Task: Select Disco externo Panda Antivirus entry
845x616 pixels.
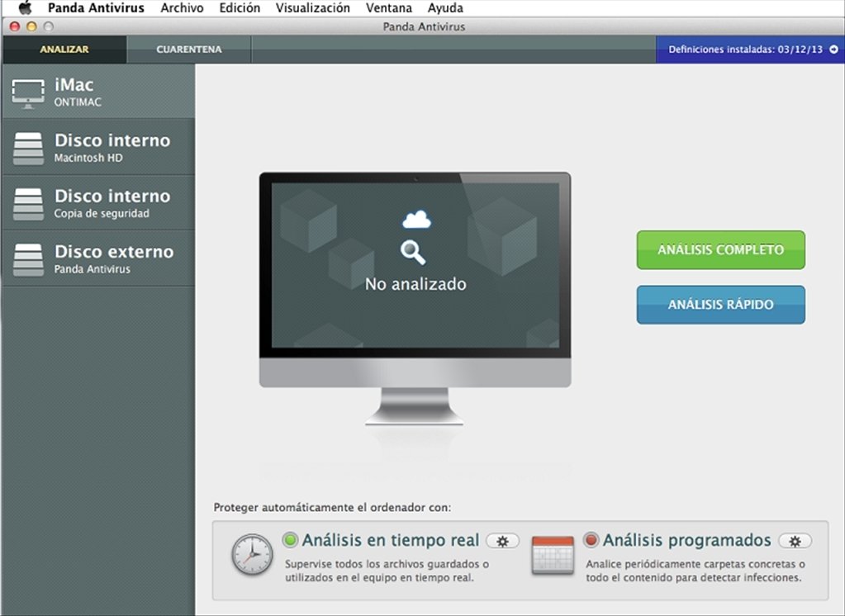Action: [x=98, y=258]
